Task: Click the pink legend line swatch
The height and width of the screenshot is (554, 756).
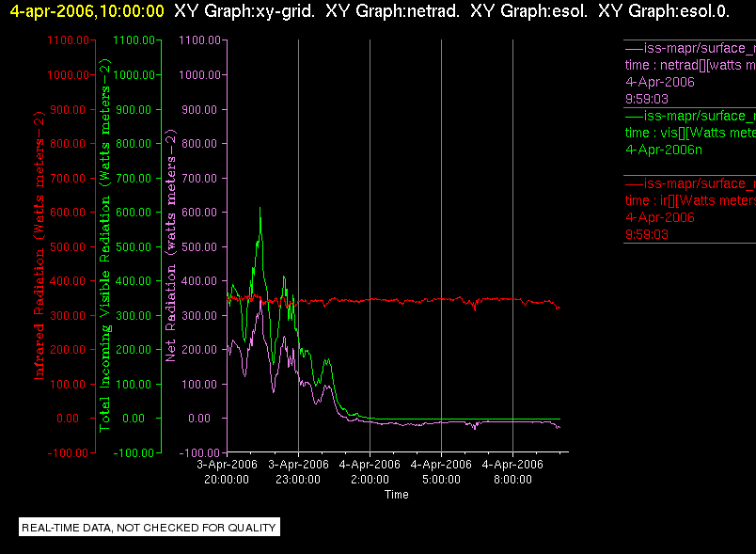Action: tap(634, 49)
